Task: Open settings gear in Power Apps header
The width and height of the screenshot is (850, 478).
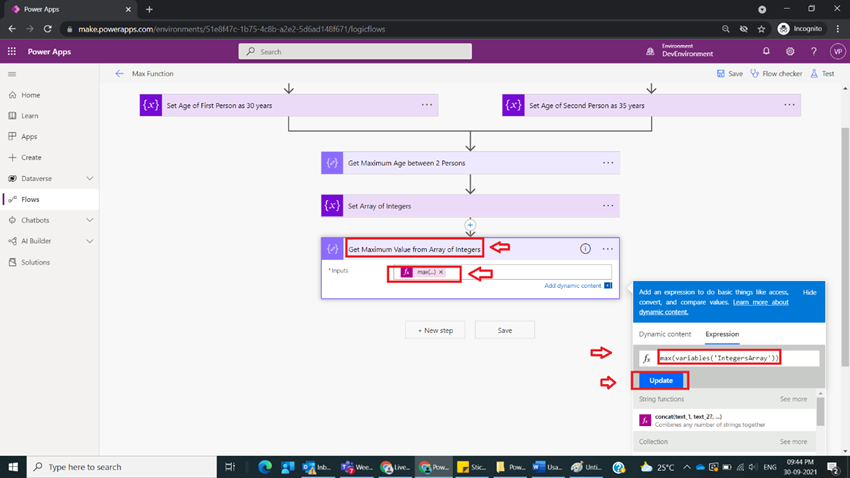Action: 790,51
